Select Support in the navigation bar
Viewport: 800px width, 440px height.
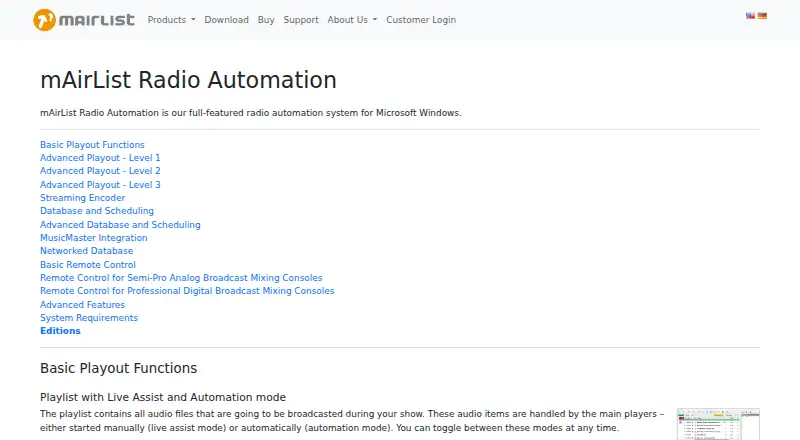pyautogui.click(x=301, y=20)
